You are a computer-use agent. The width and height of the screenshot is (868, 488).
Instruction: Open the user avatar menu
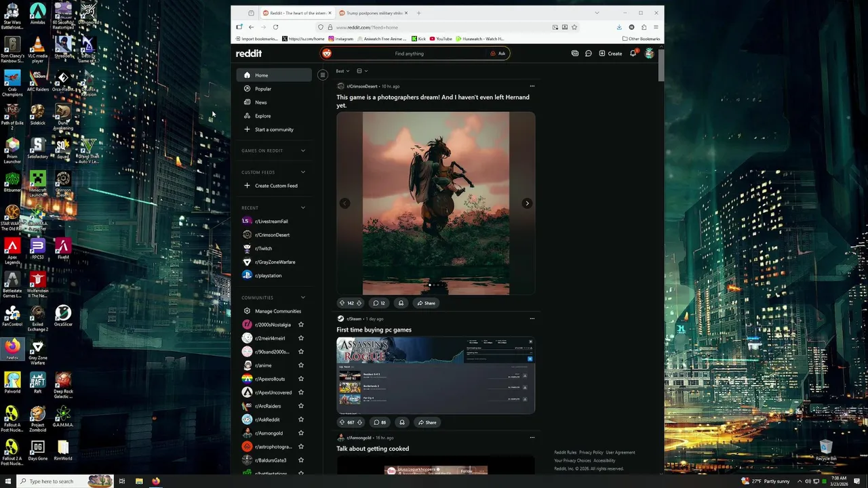point(649,54)
